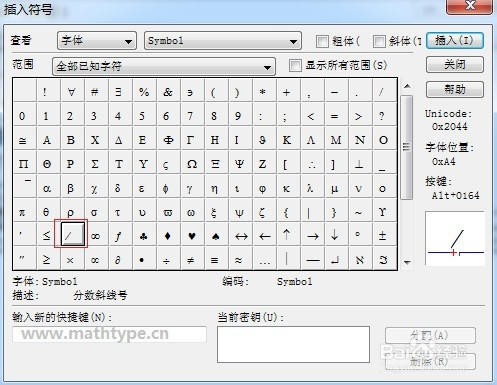Image resolution: width=497 pixels, height=385 pixels.
Task: Select the club suit symbol
Action: click(x=144, y=236)
